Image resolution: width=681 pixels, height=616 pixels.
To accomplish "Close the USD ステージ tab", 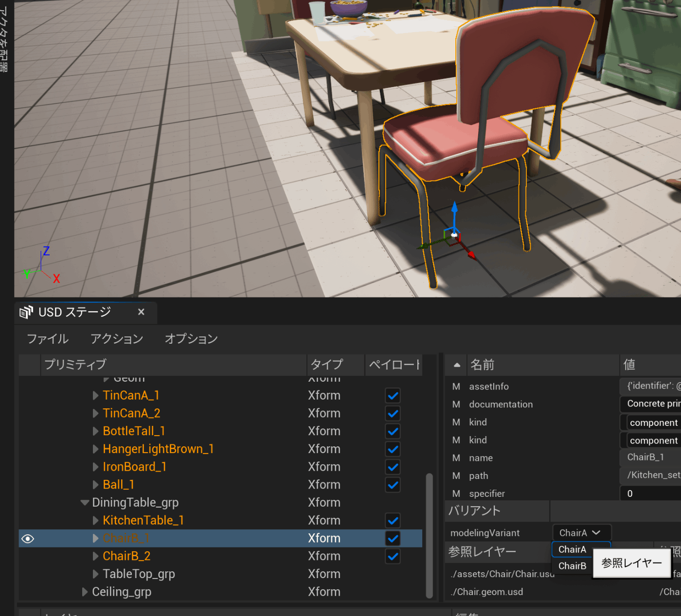I will point(141,312).
